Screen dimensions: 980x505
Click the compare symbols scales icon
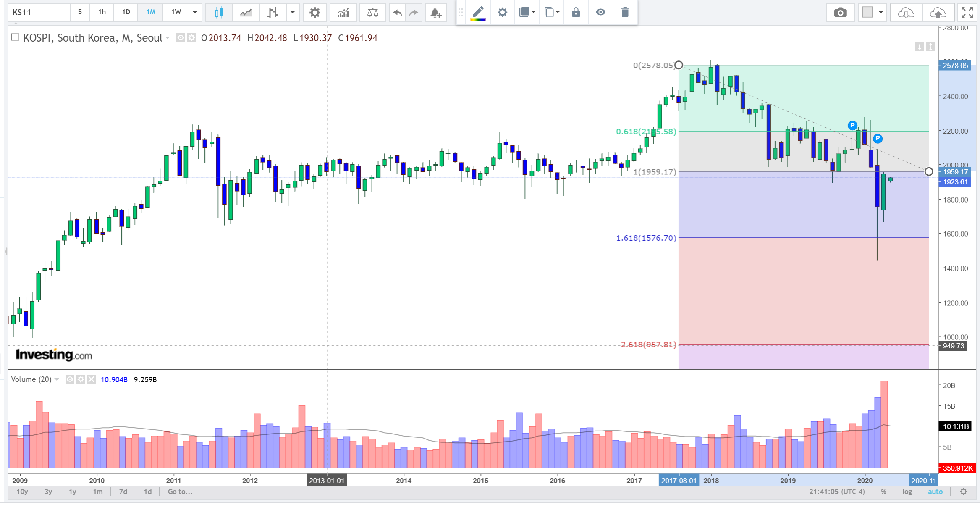[372, 13]
